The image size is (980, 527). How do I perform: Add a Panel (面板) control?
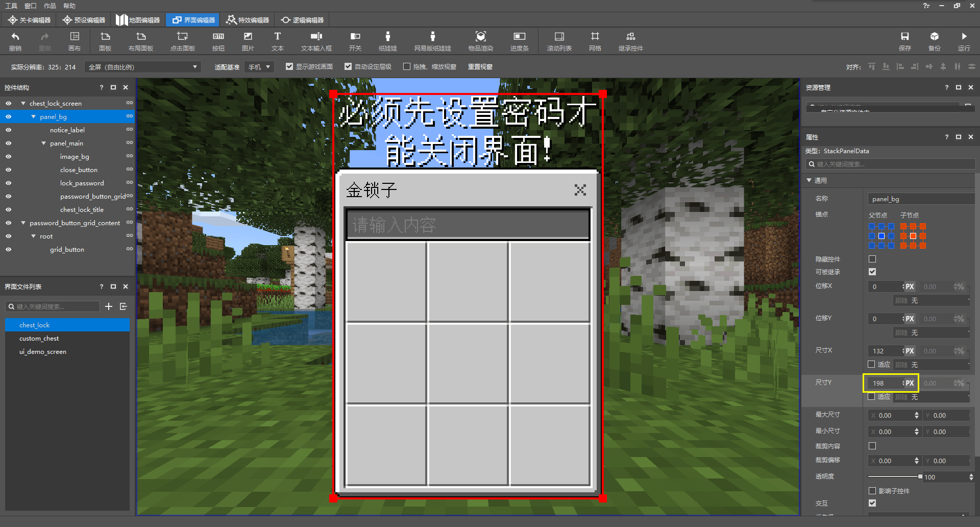(105, 41)
